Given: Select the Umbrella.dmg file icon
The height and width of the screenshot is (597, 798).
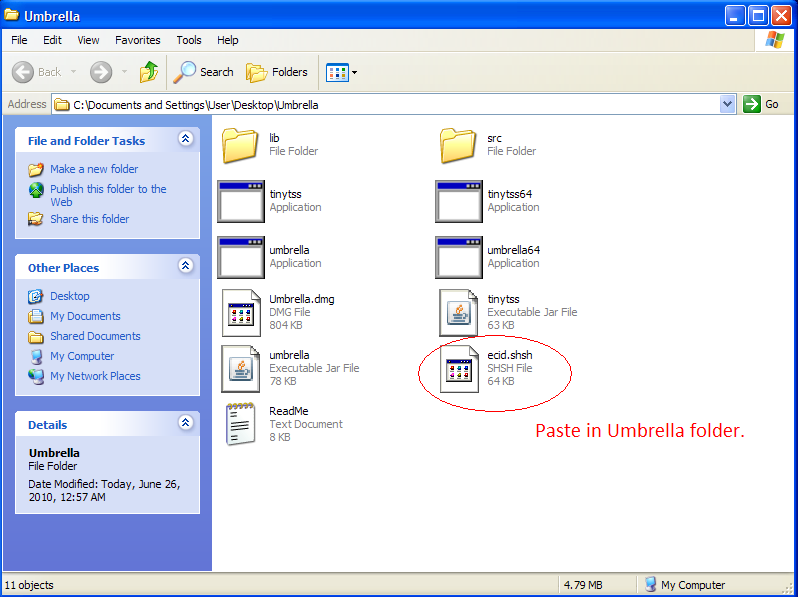Looking at the screenshot, I should pyautogui.click(x=241, y=312).
